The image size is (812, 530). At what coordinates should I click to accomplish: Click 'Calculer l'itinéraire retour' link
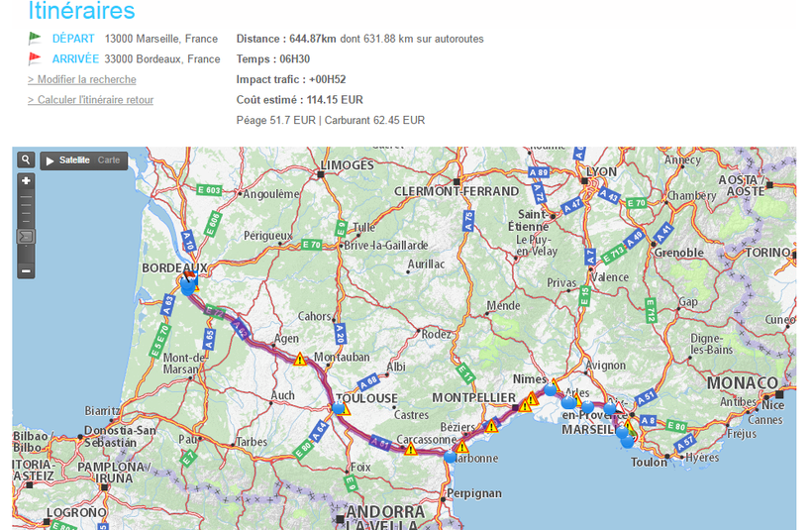pos(90,100)
